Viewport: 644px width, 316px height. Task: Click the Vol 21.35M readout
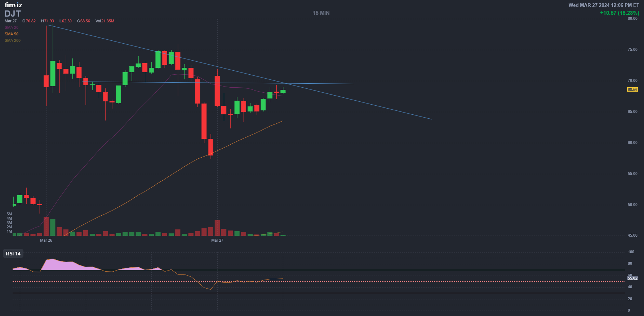105,21
